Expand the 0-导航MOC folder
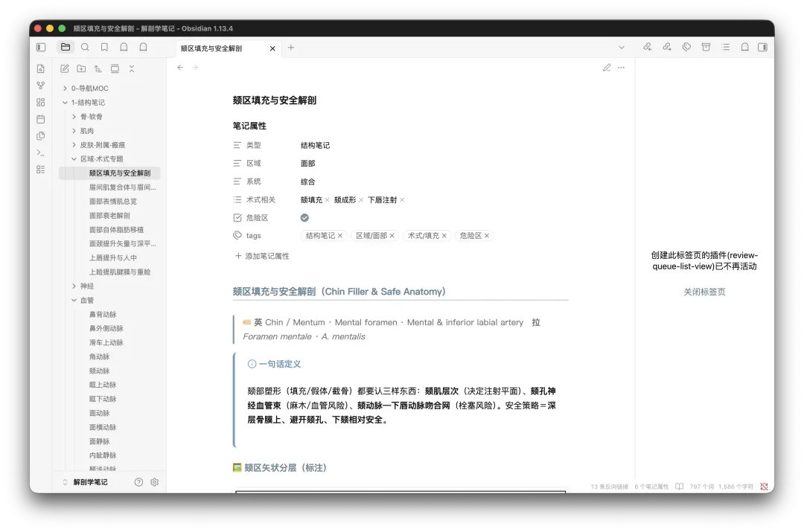Screen dimensions: 804x532 click(65, 88)
